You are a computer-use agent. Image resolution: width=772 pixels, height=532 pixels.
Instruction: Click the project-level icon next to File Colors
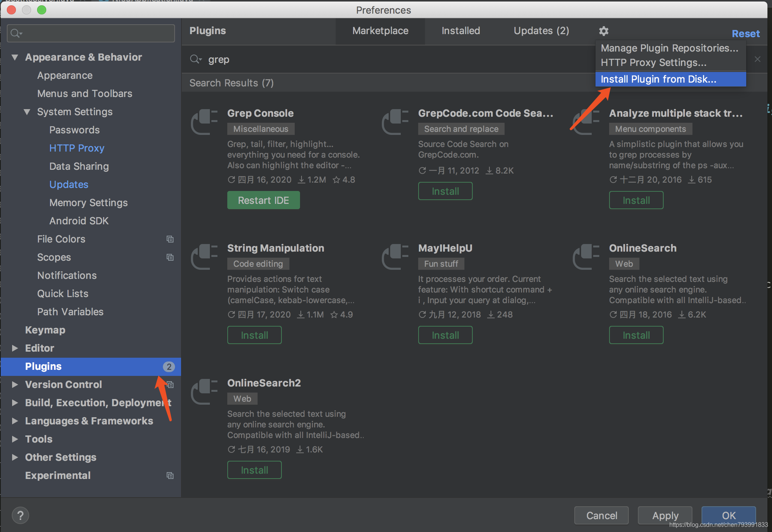point(170,239)
